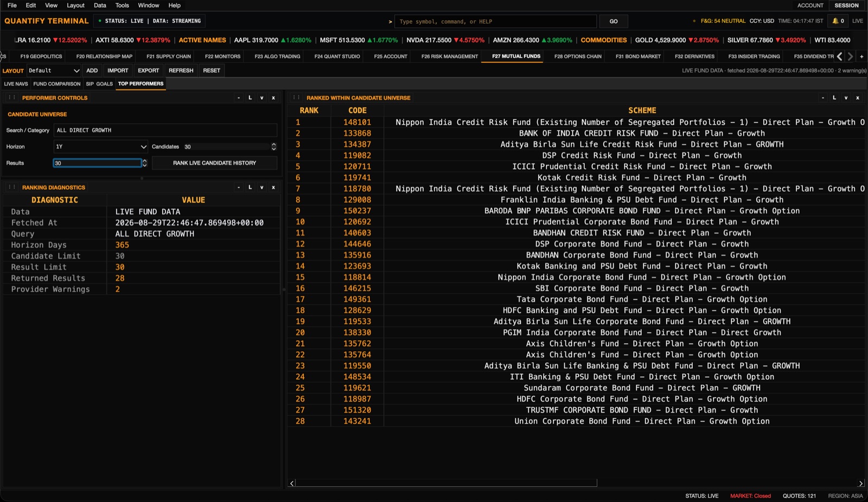Select Kotak Credit Risk Fund row
This screenshot has height=502, width=868.
pos(577,178)
